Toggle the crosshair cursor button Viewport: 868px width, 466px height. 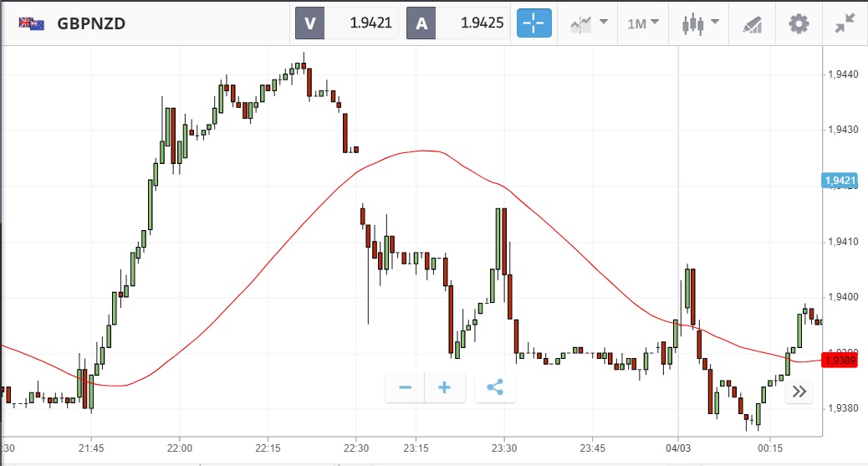[534, 23]
